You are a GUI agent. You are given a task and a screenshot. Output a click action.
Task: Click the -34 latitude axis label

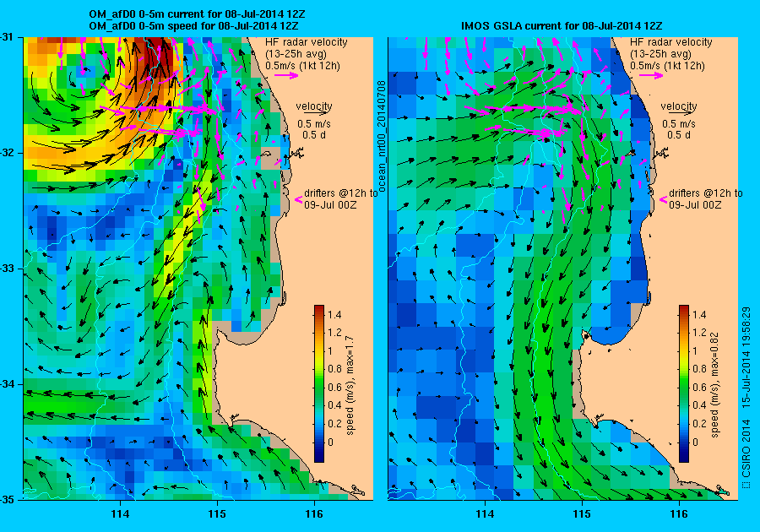click(7, 384)
